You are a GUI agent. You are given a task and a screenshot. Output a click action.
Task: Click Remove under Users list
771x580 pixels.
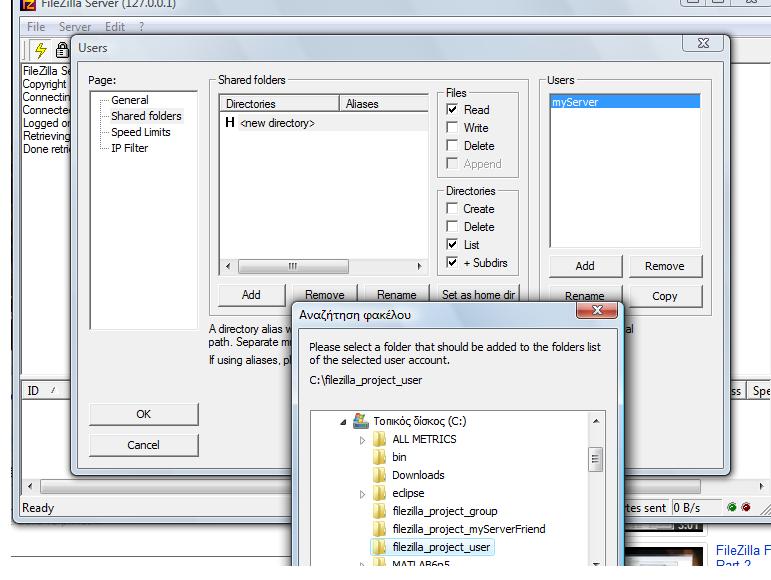pyautogui.click(x=665, y=266)
